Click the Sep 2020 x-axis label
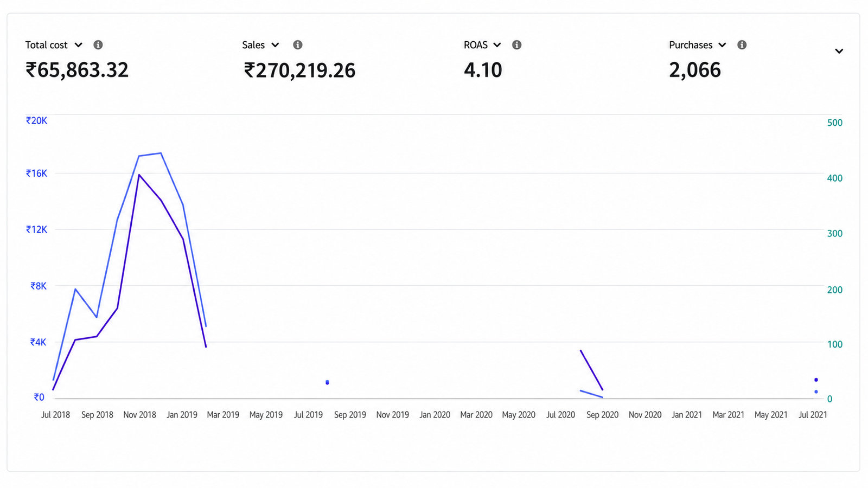The image size is (868, 488). point(602,415)
